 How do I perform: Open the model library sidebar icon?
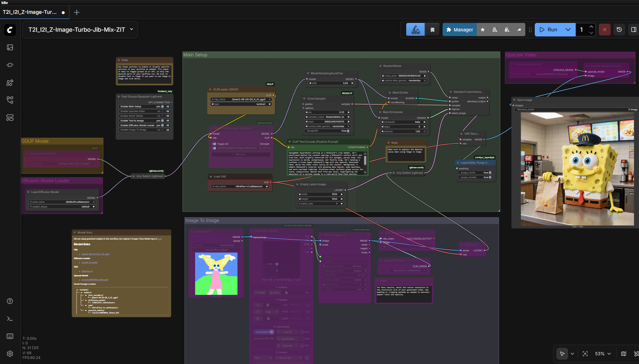pos(10,83)
